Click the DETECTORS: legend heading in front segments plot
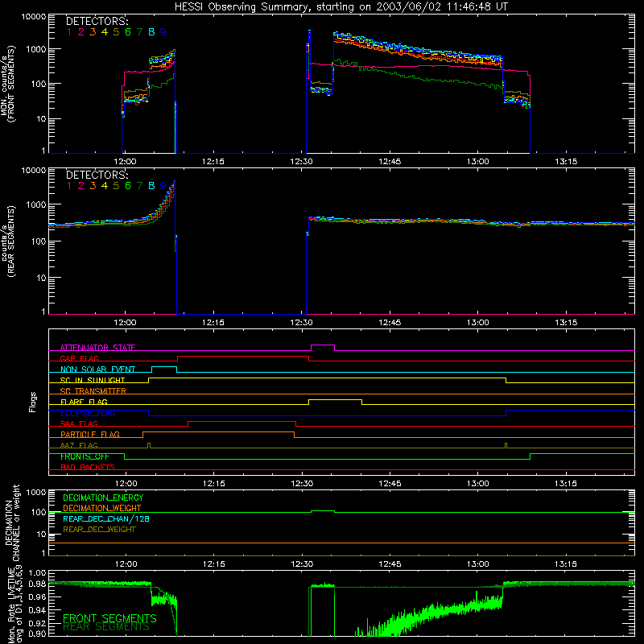Viewport: 644px width, 644px height. (97, 22)
